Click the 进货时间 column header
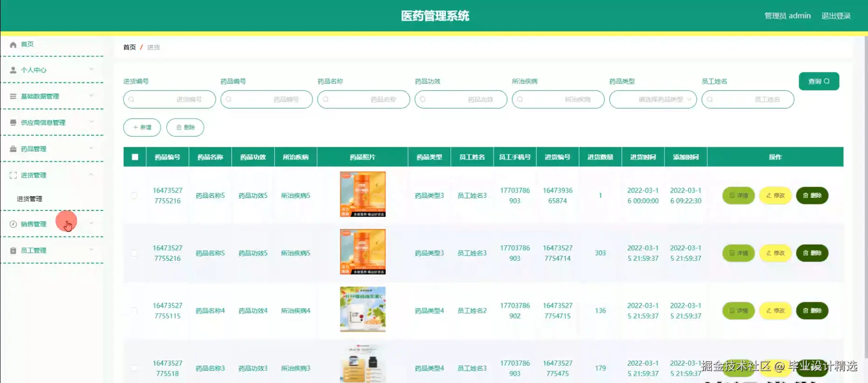868x383 pixels. click(643, 157)
